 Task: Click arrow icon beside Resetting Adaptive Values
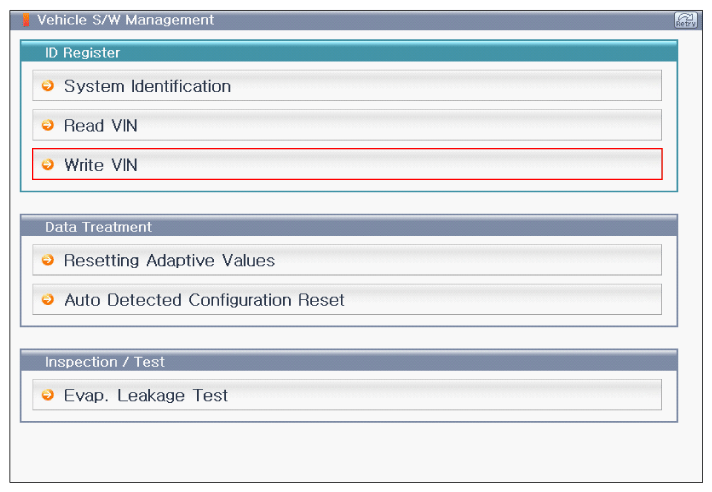(x=47, y=260)
